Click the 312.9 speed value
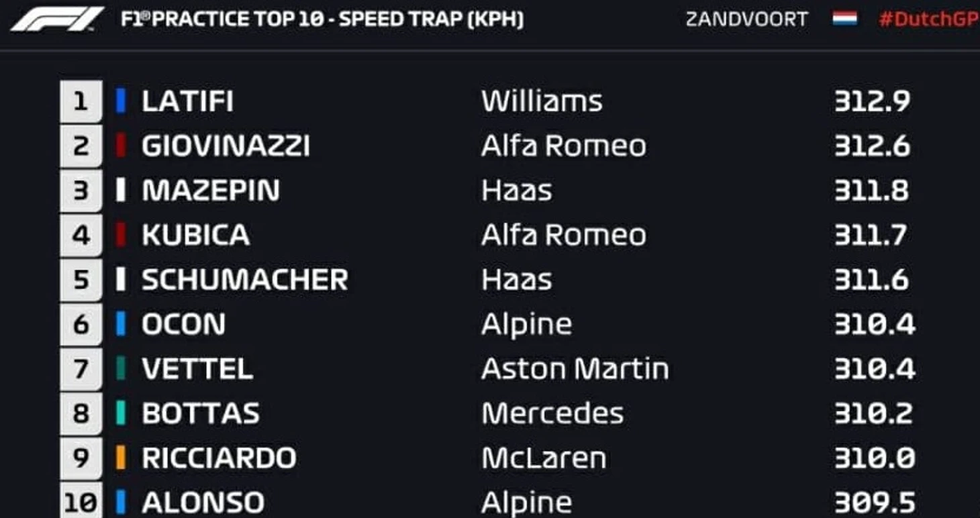980x518 pixels. (x=872, y=102)
